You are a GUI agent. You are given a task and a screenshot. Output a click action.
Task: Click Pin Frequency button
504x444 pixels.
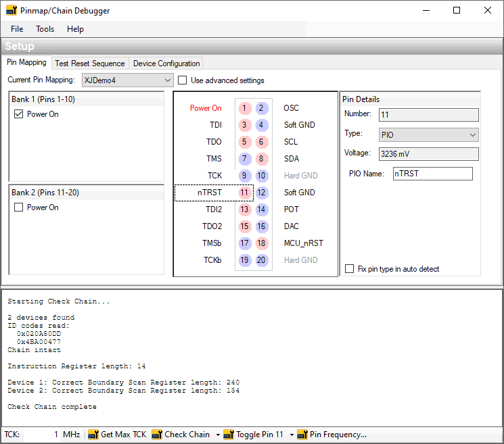click(x=332, y=435)
